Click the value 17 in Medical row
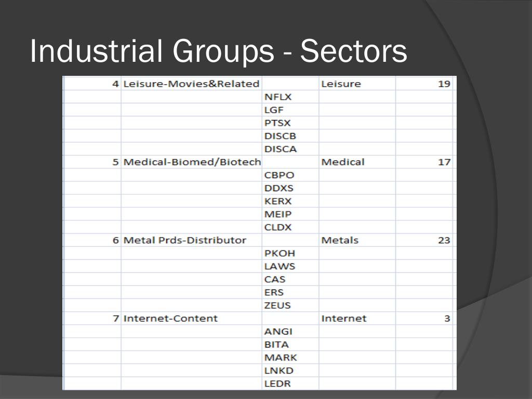The image size is (532, 399). [424, 162]
